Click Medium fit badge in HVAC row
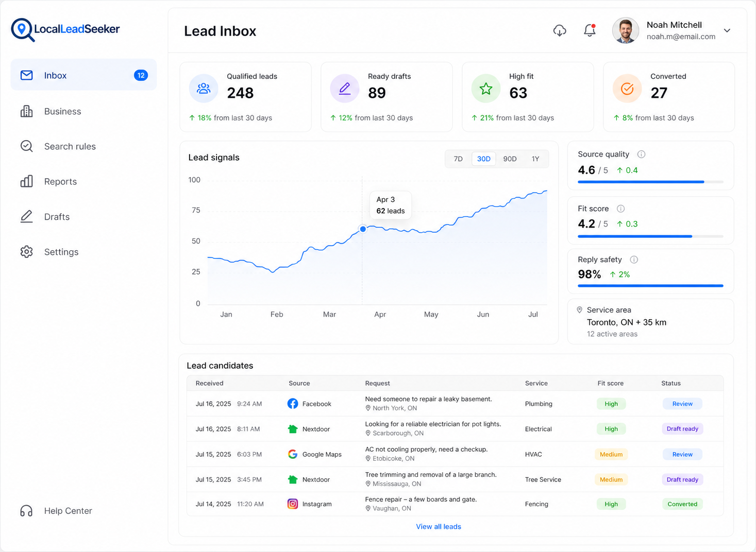This screenshot has height=552, width=756. coord(611,454)
